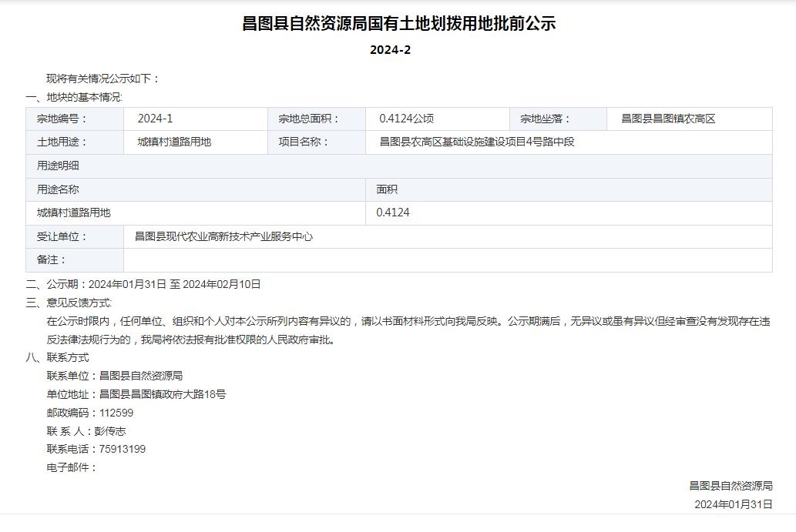The width and height of the screenshot is (796, 532).
Task: Select the area value 0.4124公顷
Action: click(407, 119)
